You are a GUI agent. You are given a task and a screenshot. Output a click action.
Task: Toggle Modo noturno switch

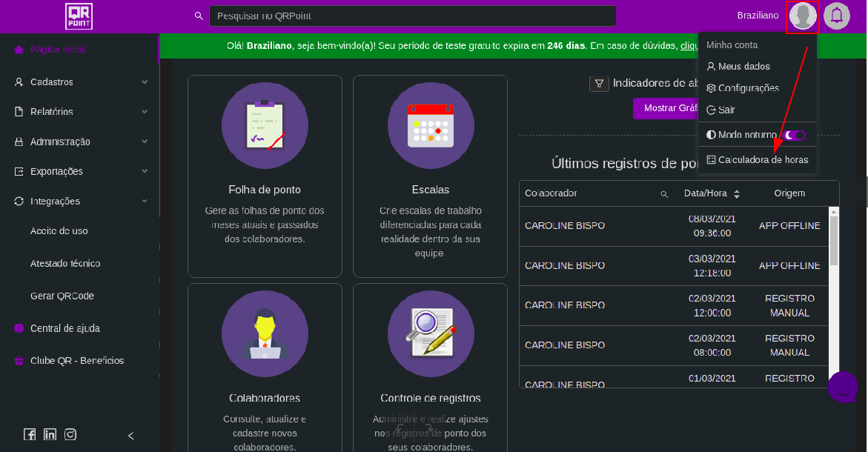click(795, 135)
